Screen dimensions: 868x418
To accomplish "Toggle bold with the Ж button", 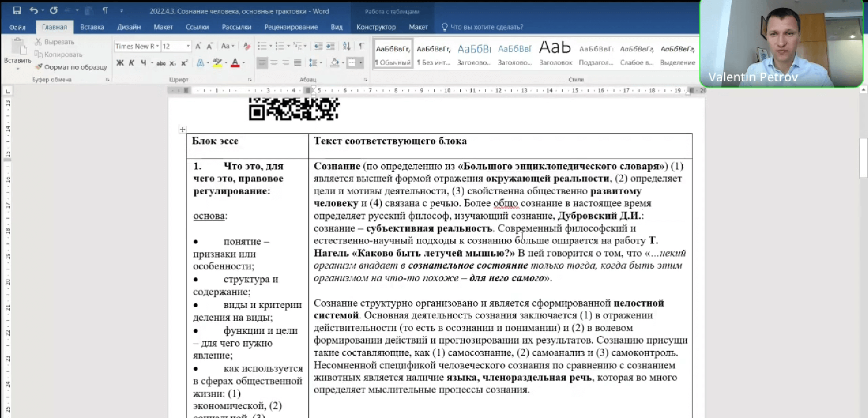I will 119,63.
